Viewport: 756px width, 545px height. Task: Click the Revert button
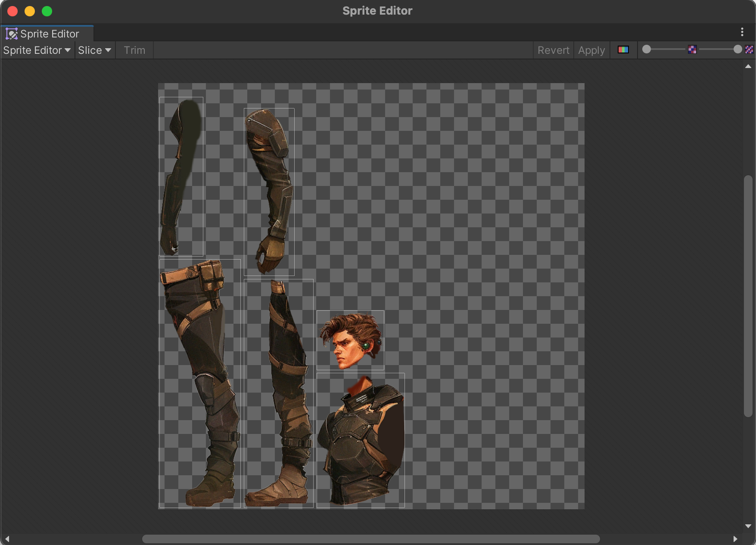point(553,50)
